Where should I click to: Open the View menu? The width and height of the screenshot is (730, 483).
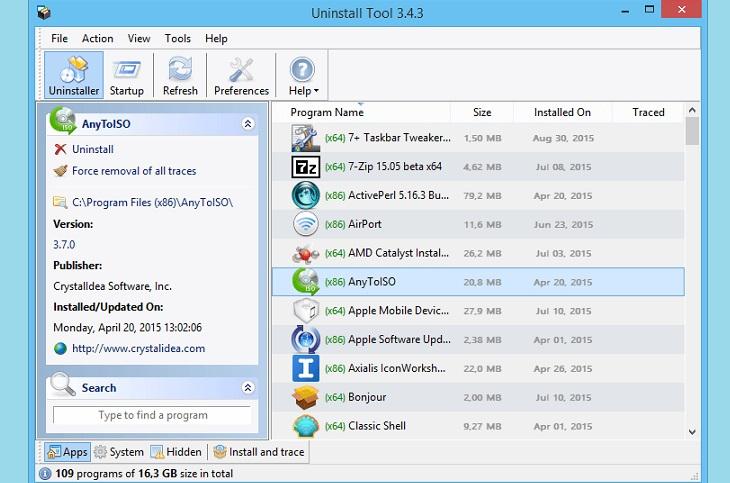pos(139,38)
